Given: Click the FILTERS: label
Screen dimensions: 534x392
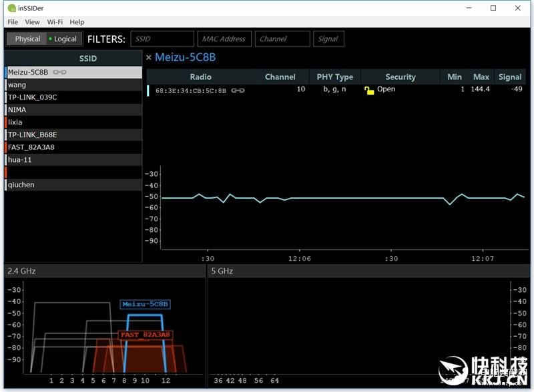Looking at the screenshot, I should [106, 39].
